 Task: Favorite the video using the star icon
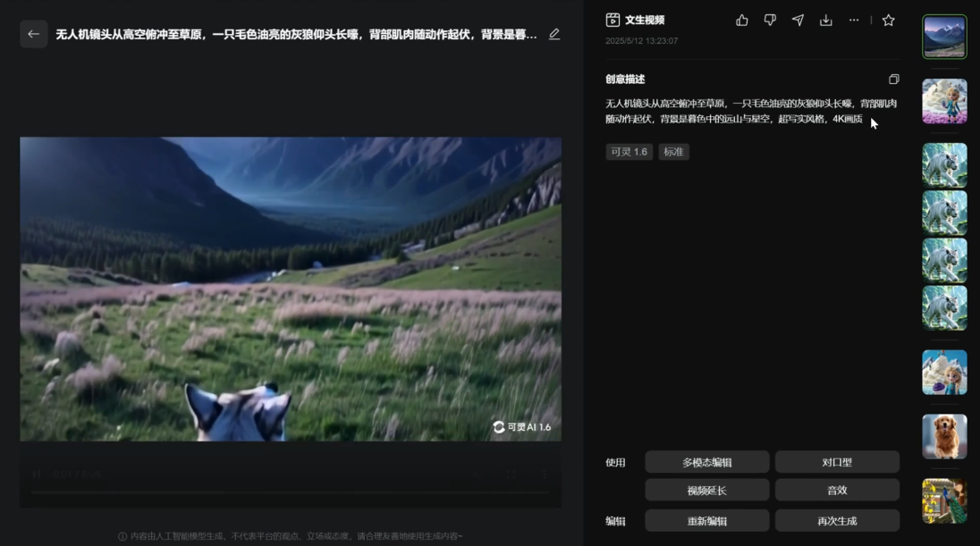pos(888,20)
